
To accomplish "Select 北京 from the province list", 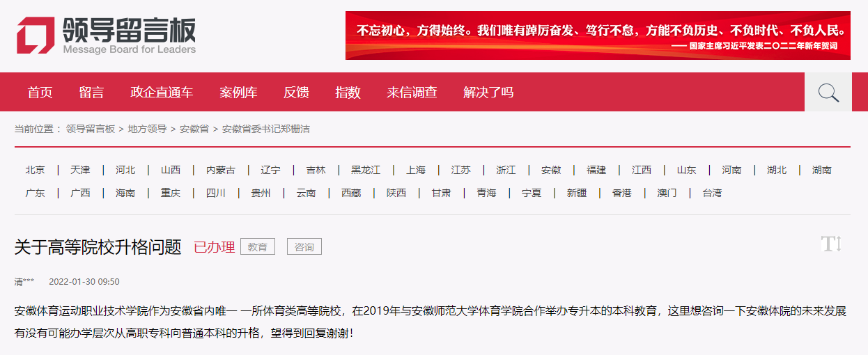I will pyautogui.click(x=36, y=170).
